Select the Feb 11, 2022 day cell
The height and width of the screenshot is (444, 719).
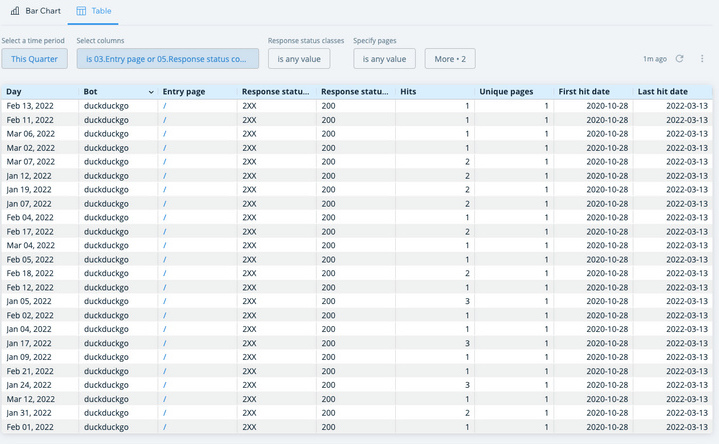[x=30, y=120]
